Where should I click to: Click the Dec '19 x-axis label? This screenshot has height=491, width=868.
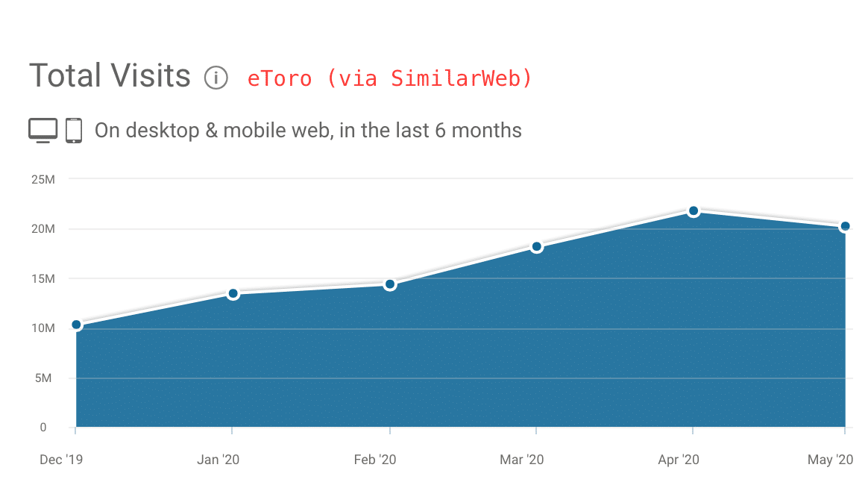click(61, 460)
